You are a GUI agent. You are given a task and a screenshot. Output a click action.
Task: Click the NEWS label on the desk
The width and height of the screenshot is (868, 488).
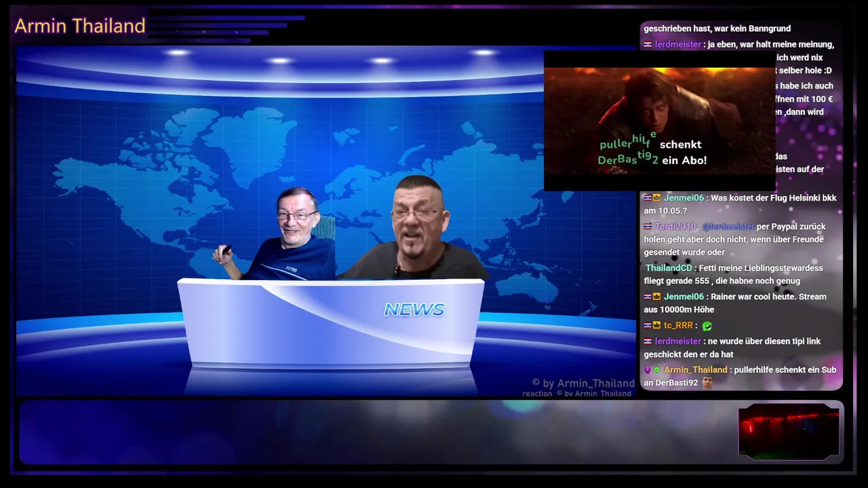(414, 310)
